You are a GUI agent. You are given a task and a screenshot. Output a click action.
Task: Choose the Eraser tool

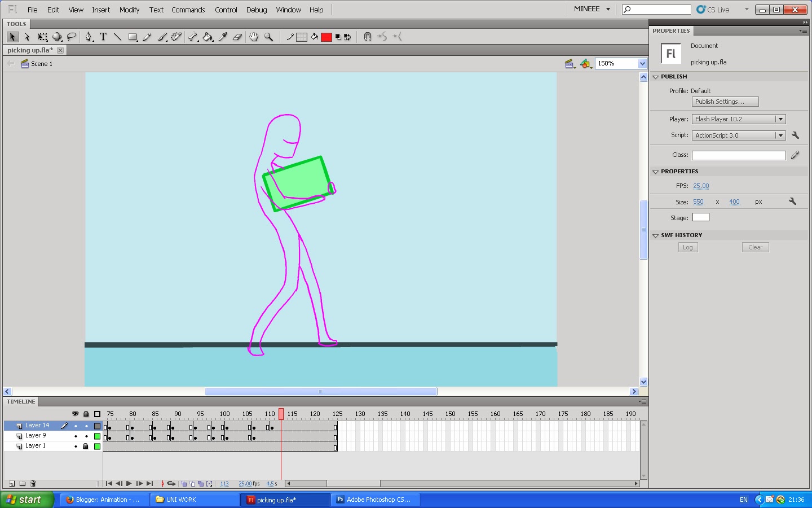point(237,37)
